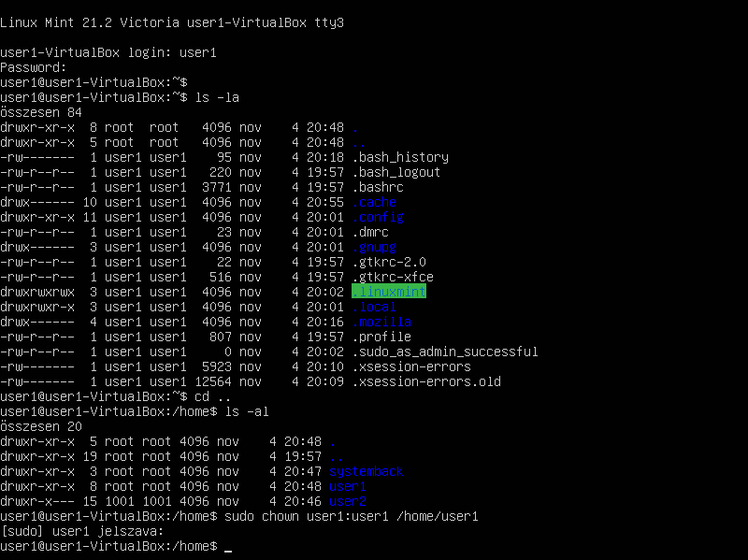Select the .dmrc file name
The height and width of the screenshot is (560, 748).
coord(370,232)
